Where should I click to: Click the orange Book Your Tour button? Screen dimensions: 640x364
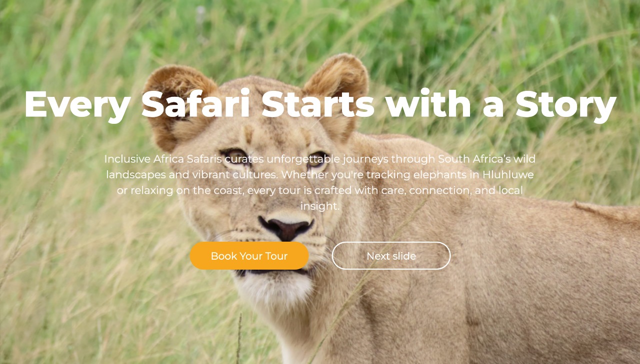click(249, 256)
